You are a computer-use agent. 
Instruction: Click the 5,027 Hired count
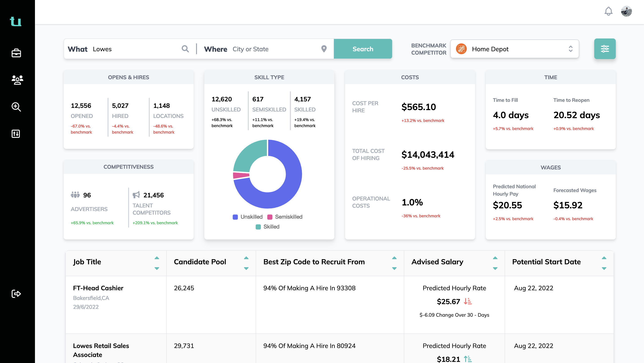[120, 106]
